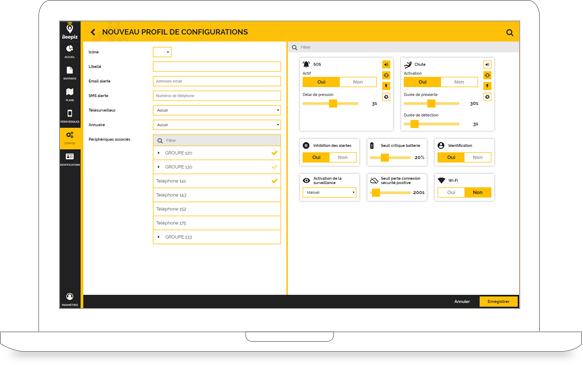Enable Wi-Fi by selecting Oui

coord(451,192)
